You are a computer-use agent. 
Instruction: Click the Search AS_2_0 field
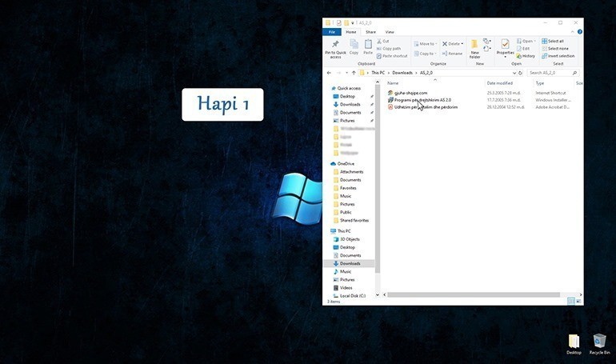(553, 73)
